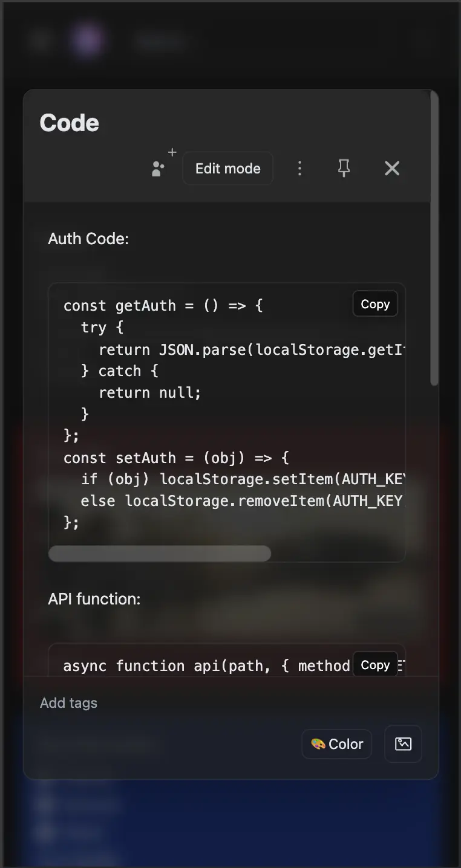The image size is (461, 868).
Task: Copy the API function code snippet
Action: (x=375, y=665)
